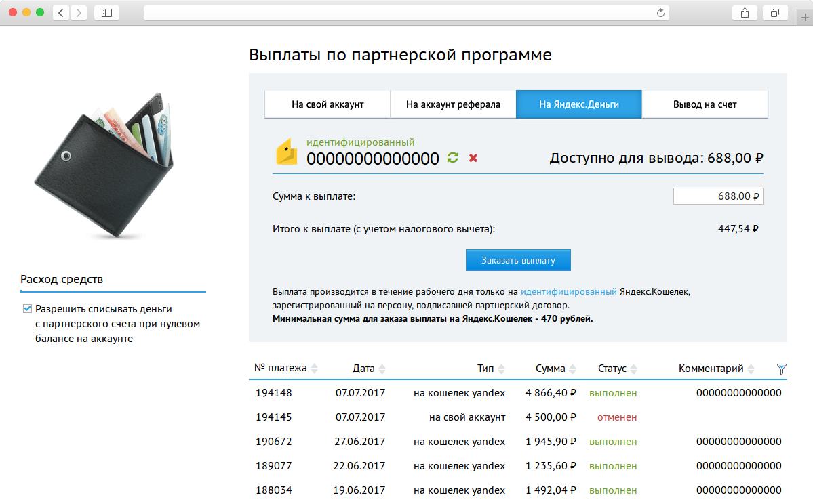Click the yellow Yandex wallet logo
The height and width of the screenshot is (504, 813).
286,152
